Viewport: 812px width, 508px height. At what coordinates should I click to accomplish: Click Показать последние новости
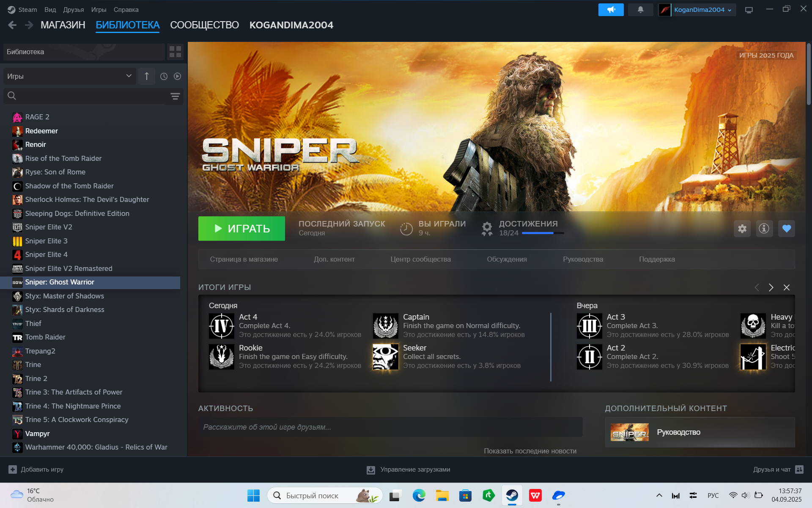click(x=530, y=451)
